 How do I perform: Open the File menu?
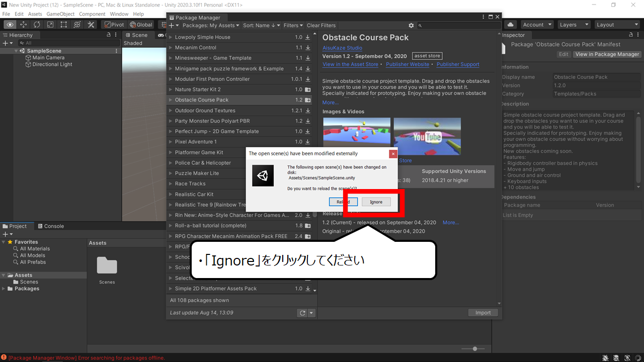click(x=6, y=14)
